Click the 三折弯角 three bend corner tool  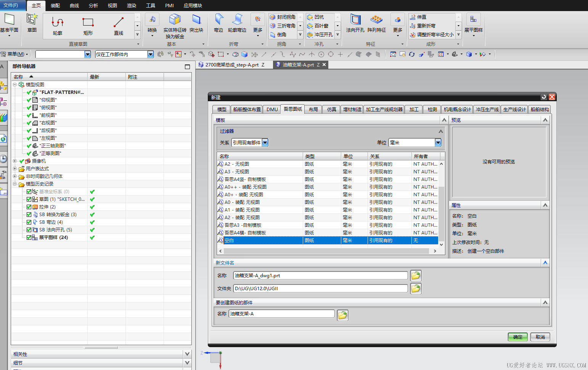click(x=283, y=26)
